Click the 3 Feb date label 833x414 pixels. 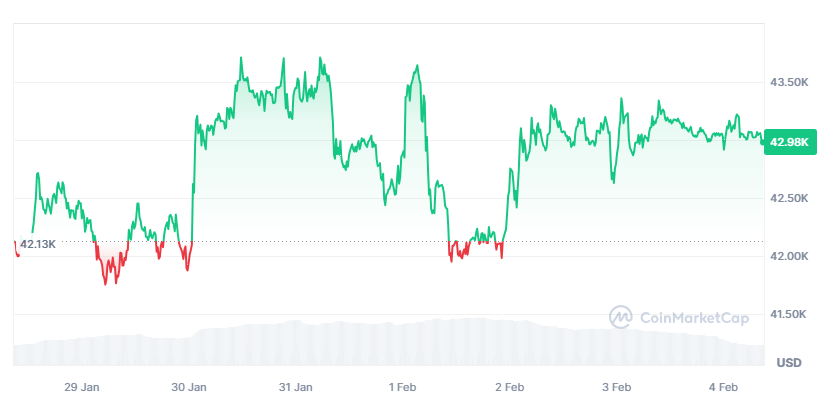point(617,386)
